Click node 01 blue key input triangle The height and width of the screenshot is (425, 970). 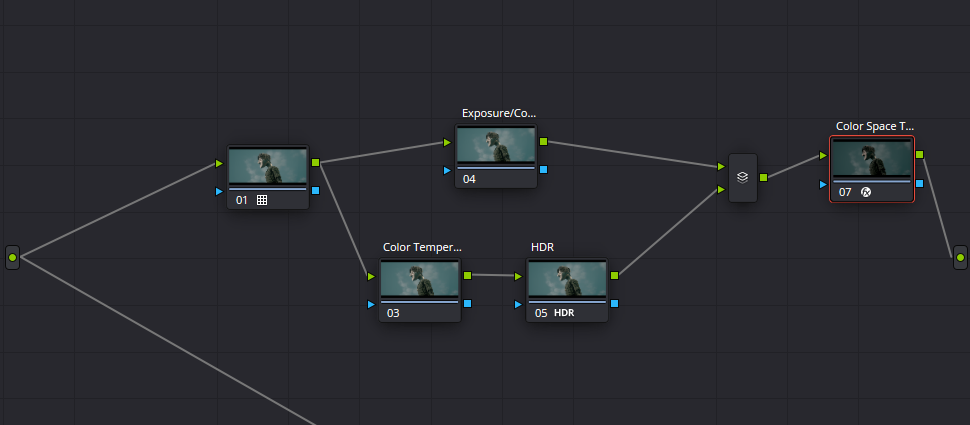click(x=219, y=191)
